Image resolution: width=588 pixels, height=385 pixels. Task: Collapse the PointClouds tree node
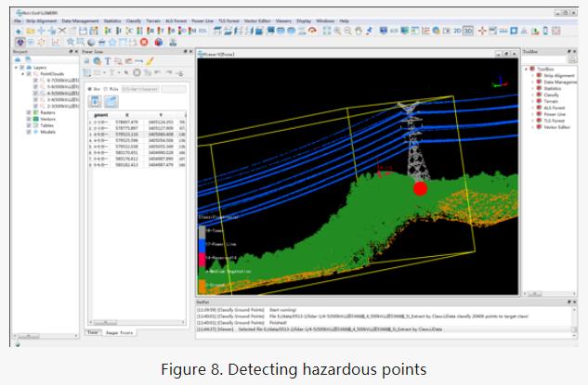23,74
